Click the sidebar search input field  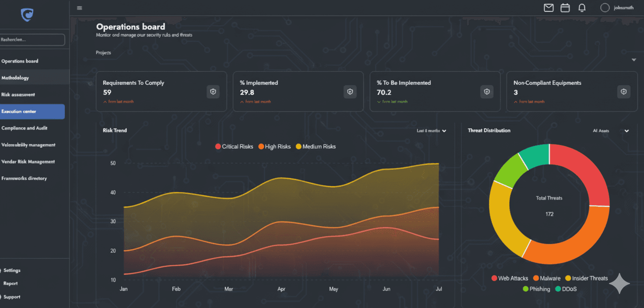pyautogui.click(x=32, y=40)
